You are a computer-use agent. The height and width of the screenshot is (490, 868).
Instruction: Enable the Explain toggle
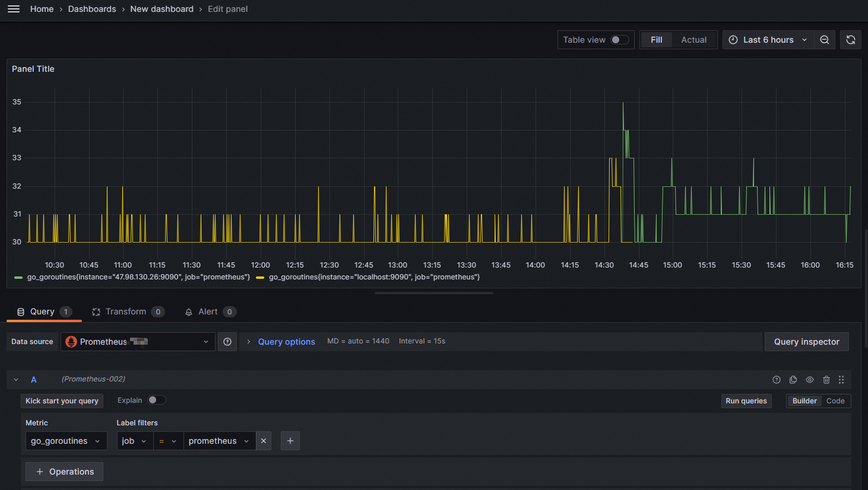[157, 400]
